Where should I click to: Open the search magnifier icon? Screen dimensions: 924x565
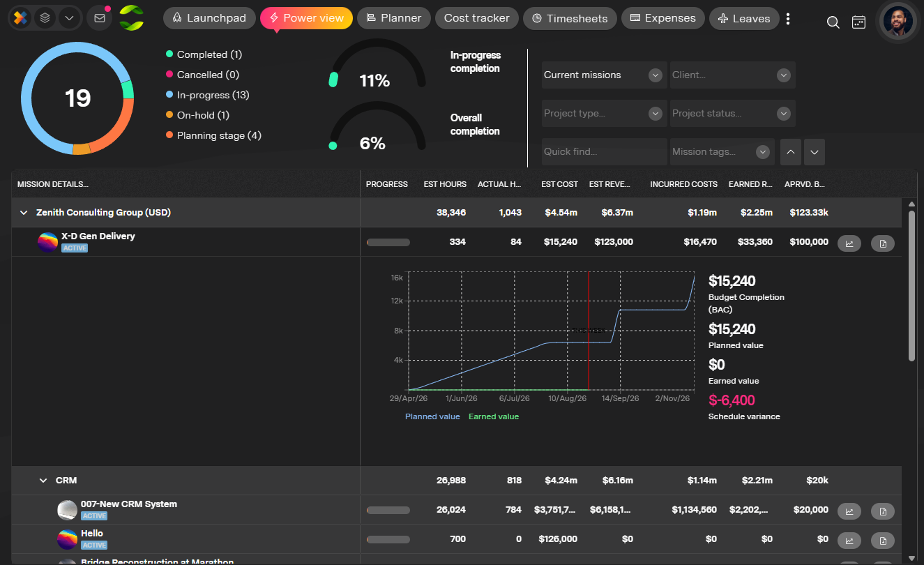[833, 22]
